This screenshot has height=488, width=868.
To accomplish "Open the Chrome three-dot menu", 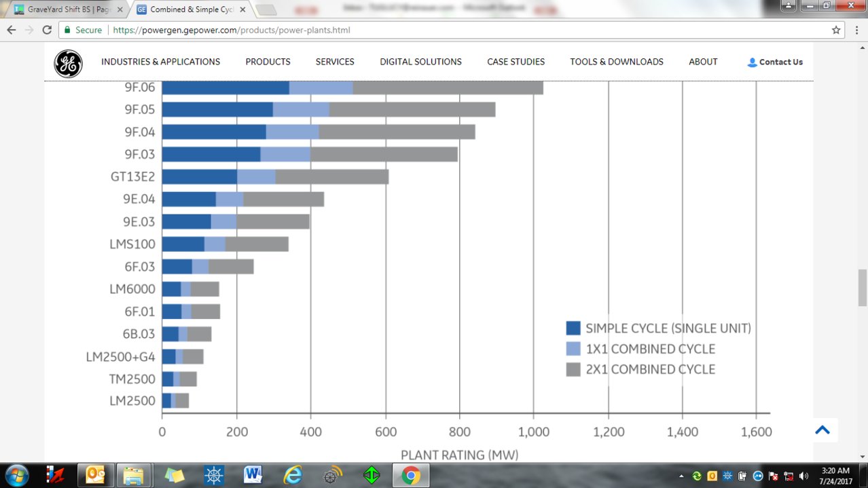I will 856,30.
